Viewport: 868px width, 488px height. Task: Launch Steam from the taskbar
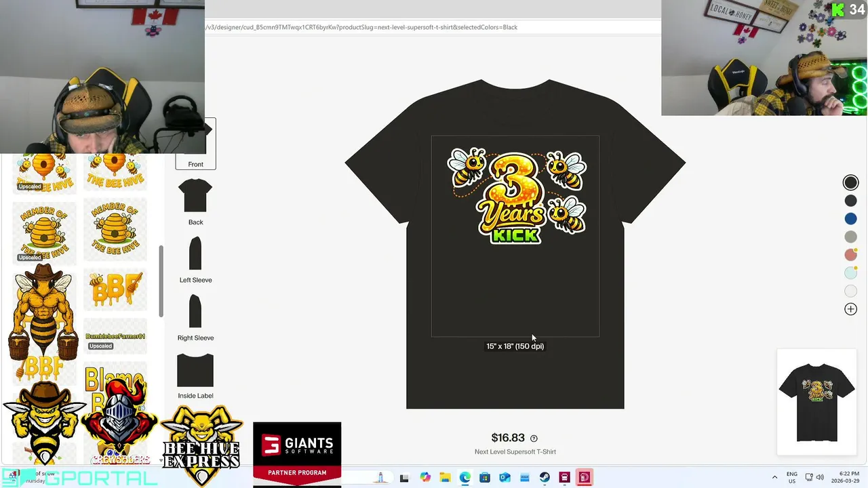545,478
